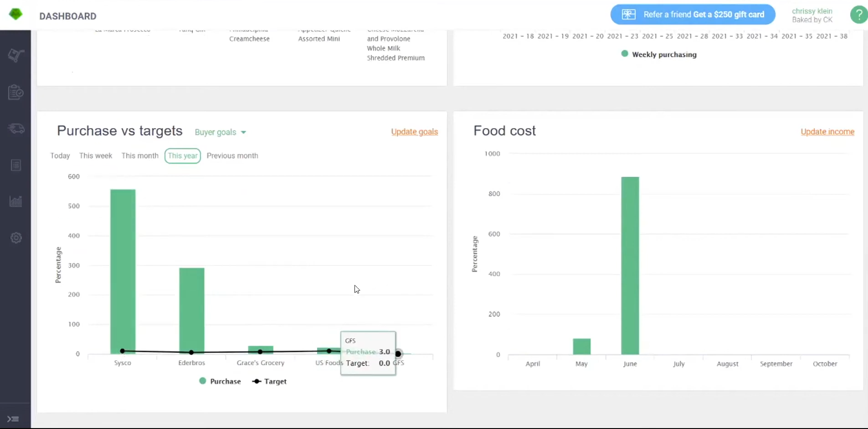This screenshot has height=429, width=868.
Task: Click the green gem logo icon
Action: pos(15,14)
